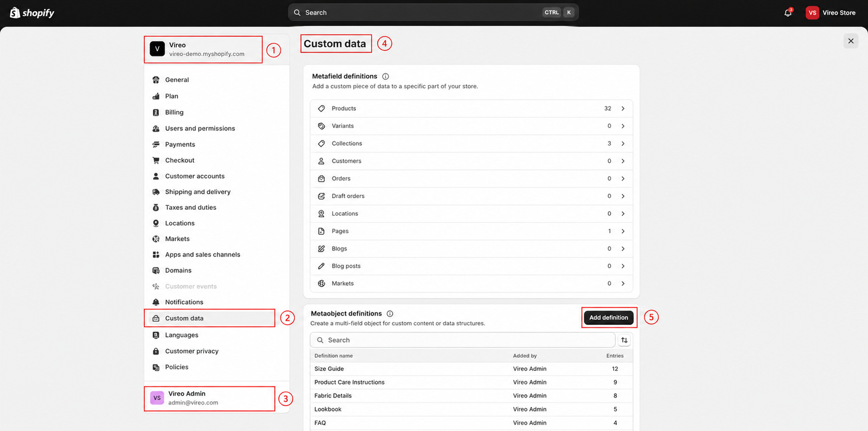The width and height of the screenshot is (868, 431).
Task: Click the Entries column header
Action: [615, 356]
